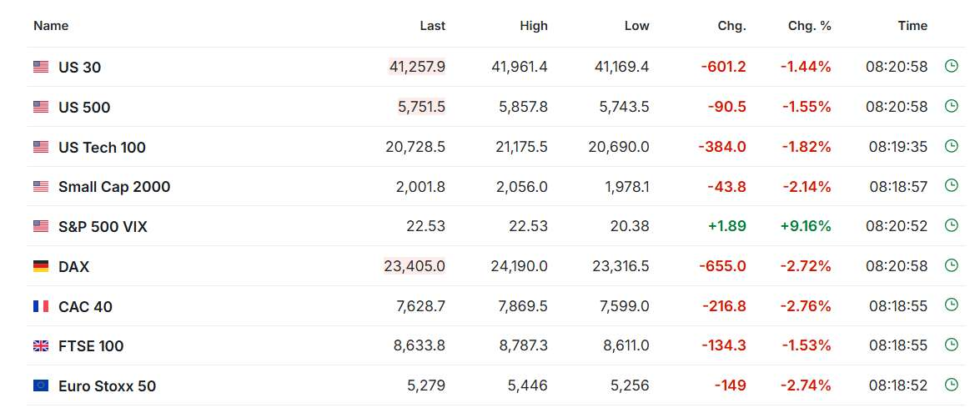Sort table by Name column header

point(51,26)
